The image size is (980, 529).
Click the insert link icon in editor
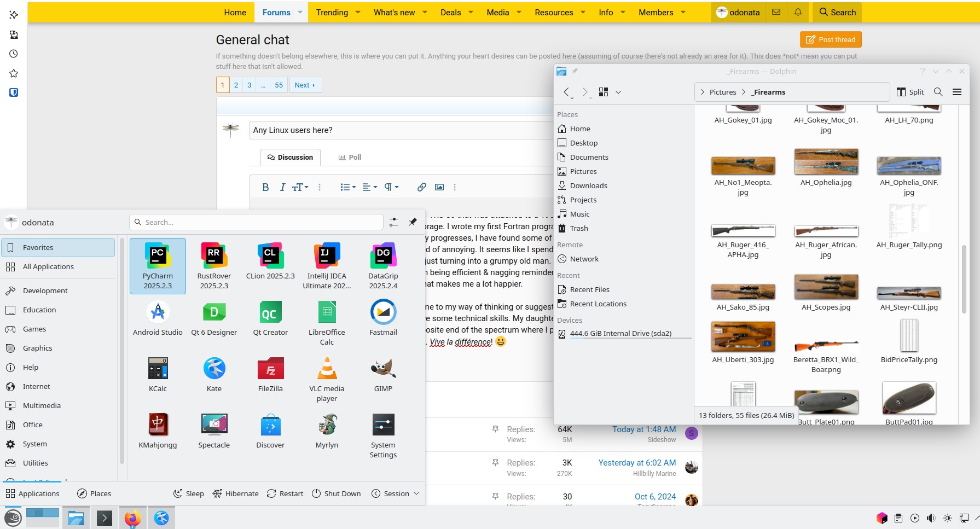[x=421, y=187]
